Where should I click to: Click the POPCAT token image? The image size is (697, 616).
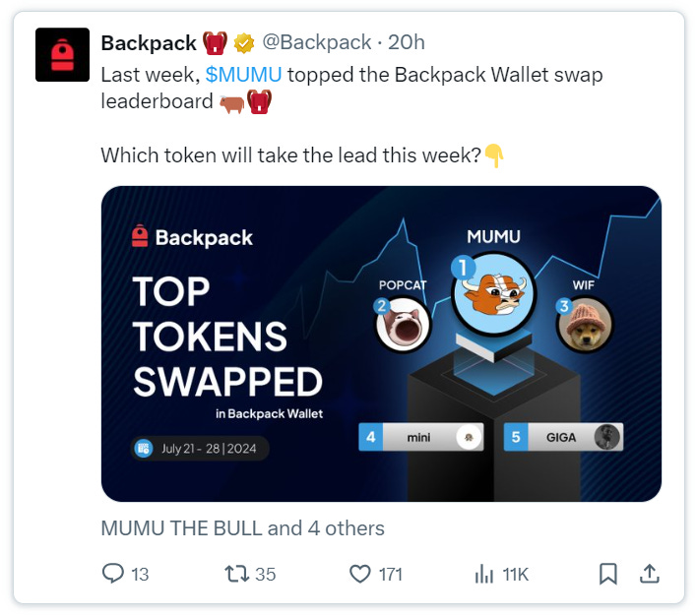click(x=403, y=325)
